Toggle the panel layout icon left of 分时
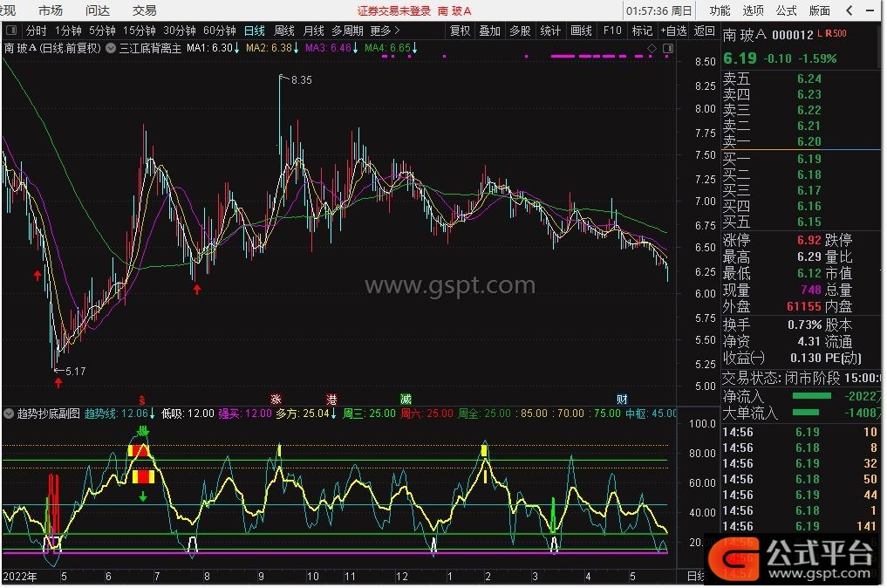887x588 pixels. click(11, 31)
